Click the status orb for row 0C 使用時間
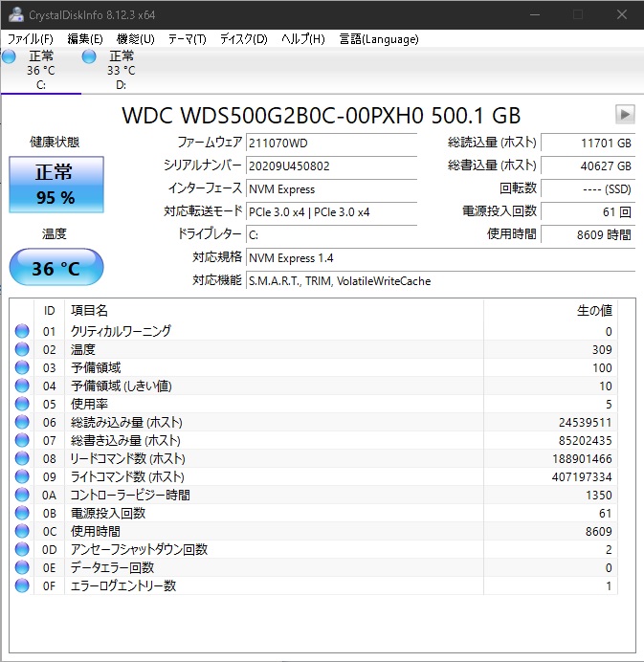The width and height of the screenshot is (644, 662). coord(22,531)
